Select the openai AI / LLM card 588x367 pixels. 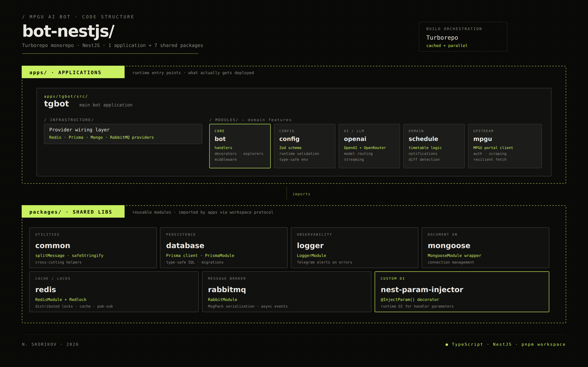tap(369, 146)
